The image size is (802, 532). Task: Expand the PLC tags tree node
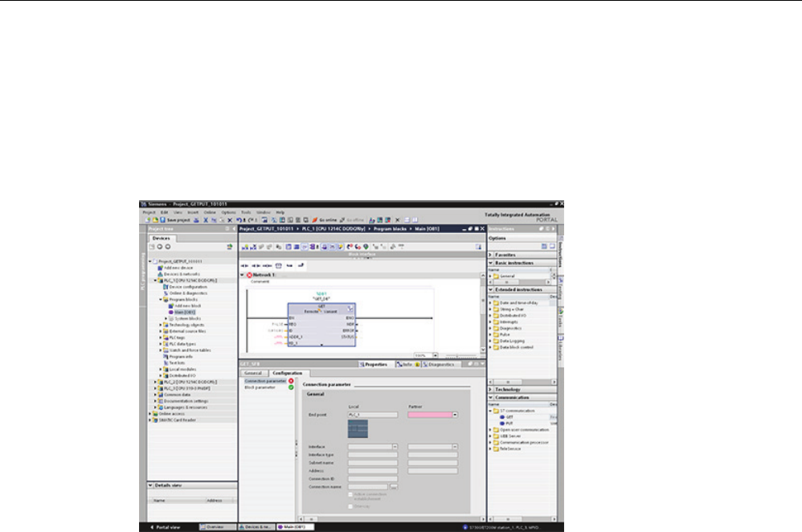[x=161, y=338]
